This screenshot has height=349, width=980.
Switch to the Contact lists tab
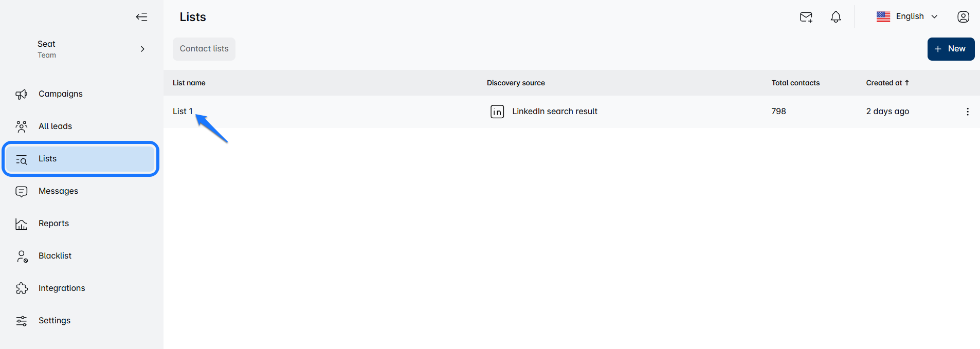[x=204, y=49]
